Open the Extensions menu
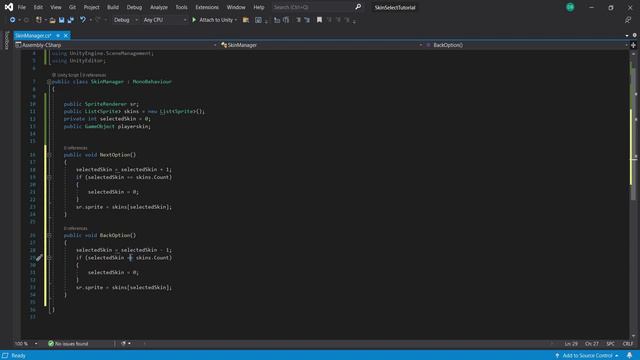 pos(207,7)
